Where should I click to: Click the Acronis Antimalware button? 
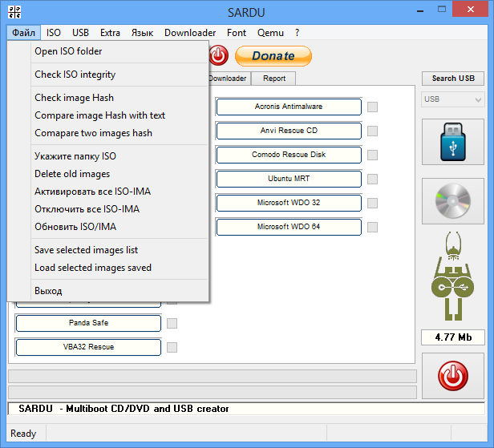(289, 107)
